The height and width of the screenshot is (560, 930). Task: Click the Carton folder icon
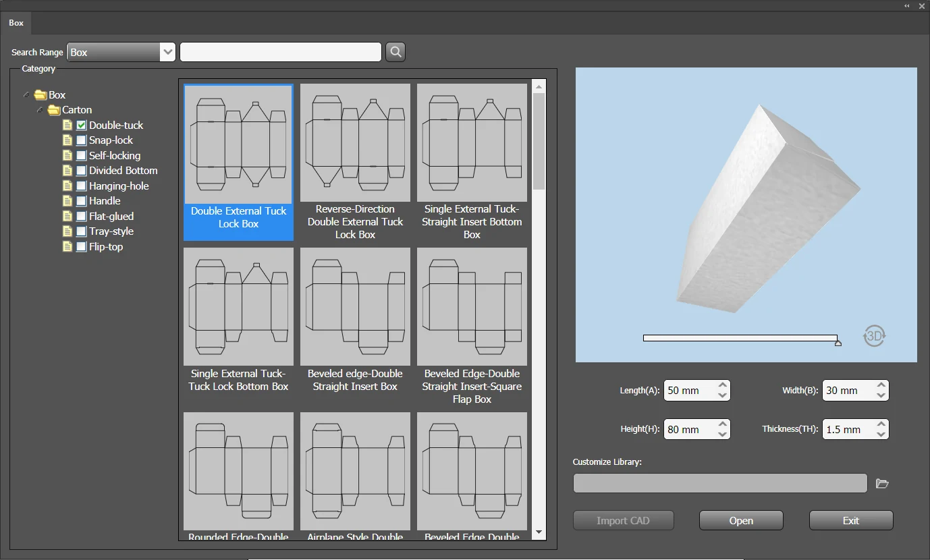(x=54, y=110)
